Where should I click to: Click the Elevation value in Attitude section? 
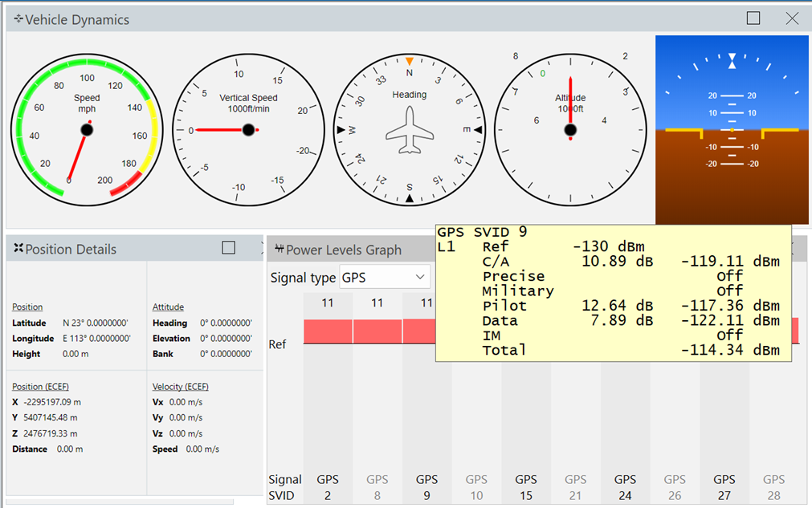[x=226, y=339]
